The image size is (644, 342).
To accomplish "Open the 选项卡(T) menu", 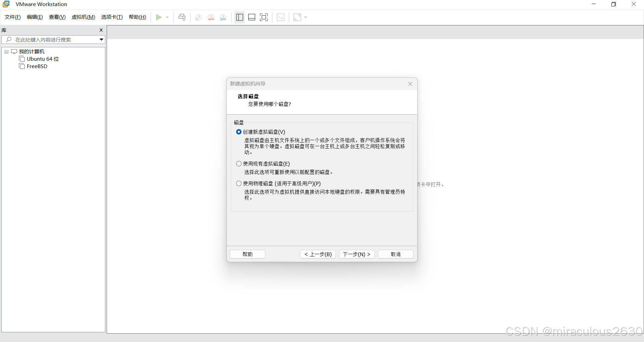I will (x=112, y=17).
